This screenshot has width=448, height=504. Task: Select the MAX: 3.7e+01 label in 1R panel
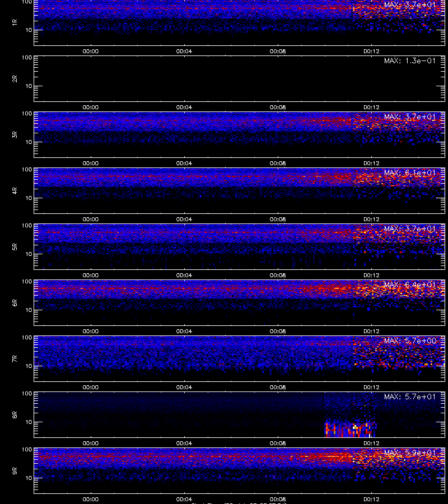pyautogui.click(x=410, y=5)
